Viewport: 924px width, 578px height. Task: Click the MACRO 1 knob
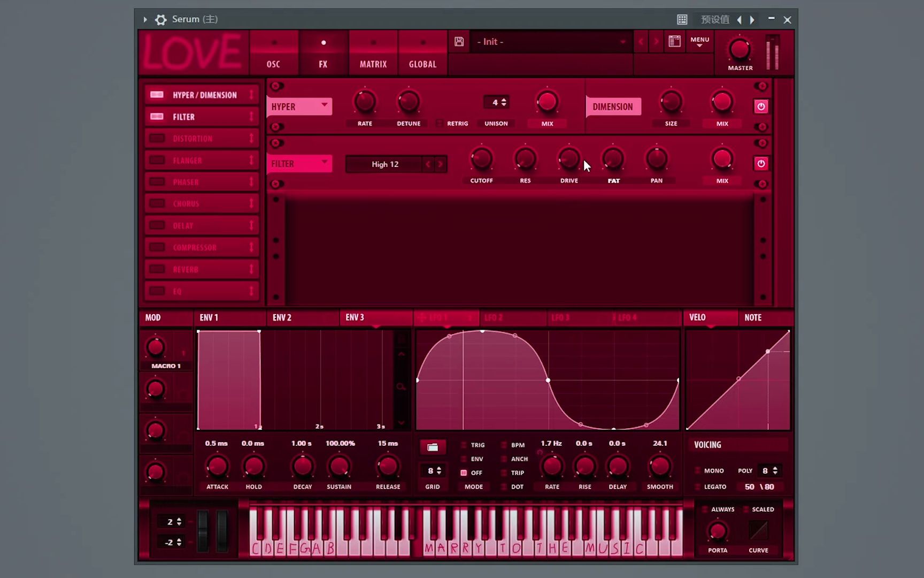(x=156, y=348)
